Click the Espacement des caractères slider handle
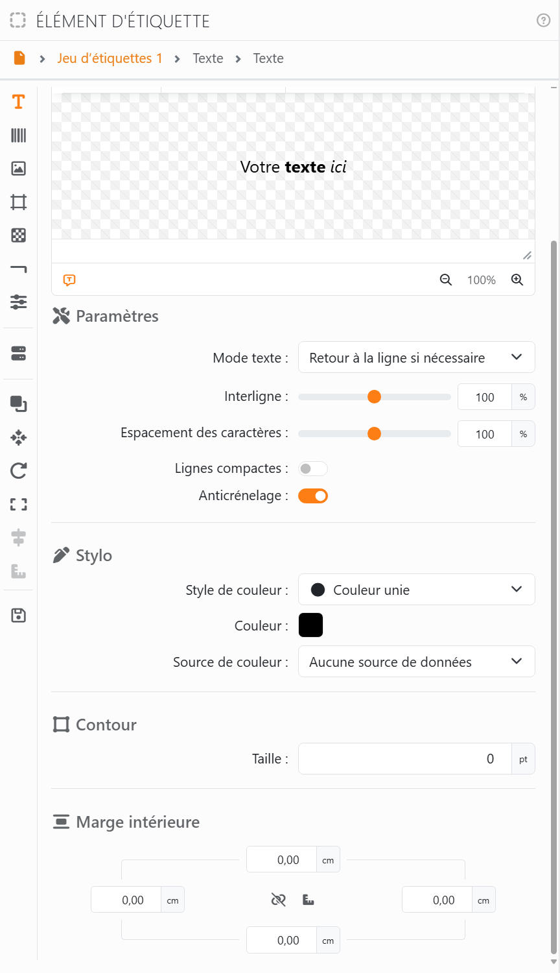 [374, 434]
